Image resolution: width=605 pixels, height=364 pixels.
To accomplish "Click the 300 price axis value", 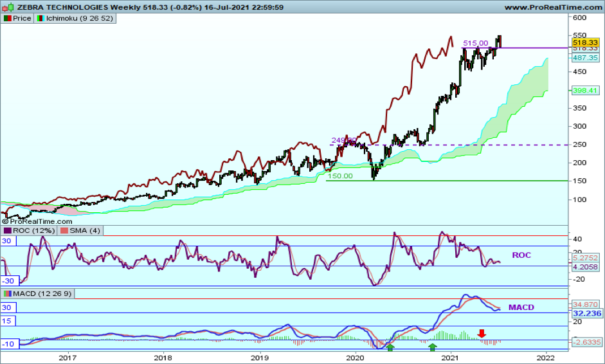I will (x=579, y=126).
